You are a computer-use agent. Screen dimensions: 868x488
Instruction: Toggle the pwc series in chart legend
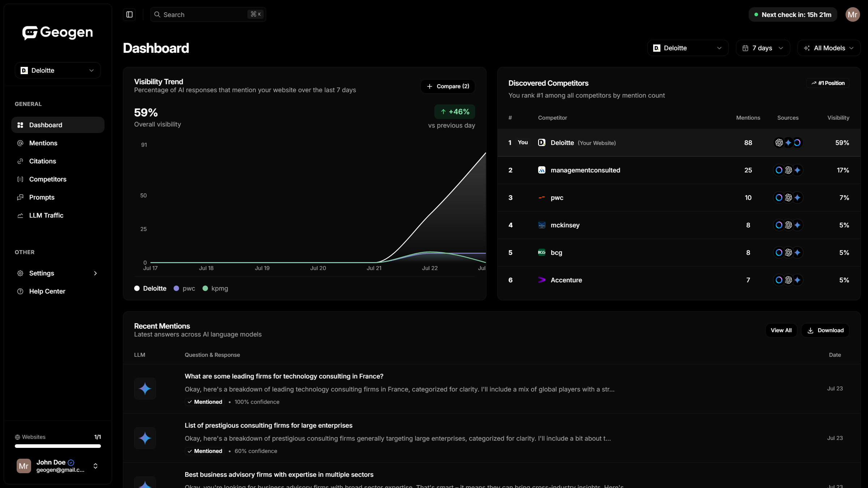(184, 288)
